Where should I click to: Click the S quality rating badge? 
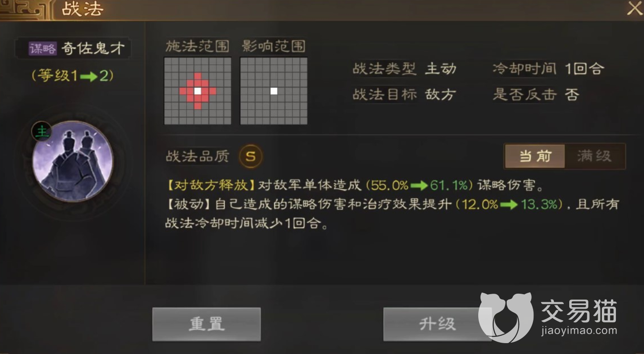(250, 156)
